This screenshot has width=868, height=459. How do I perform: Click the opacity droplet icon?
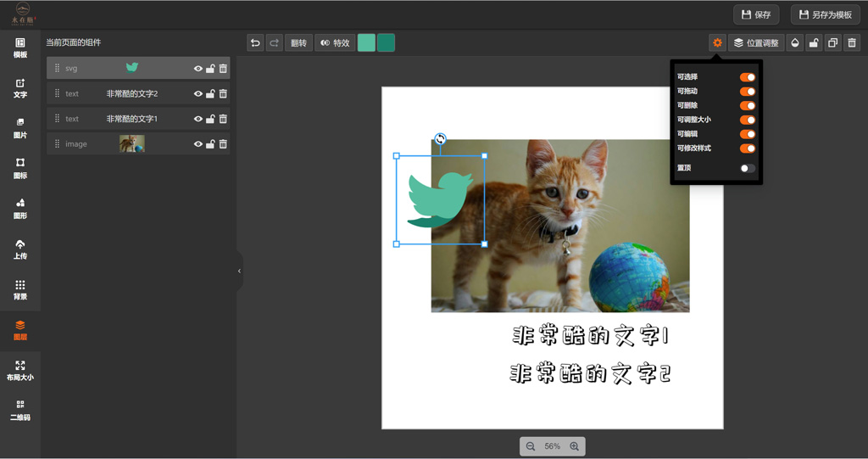(795, 42)
